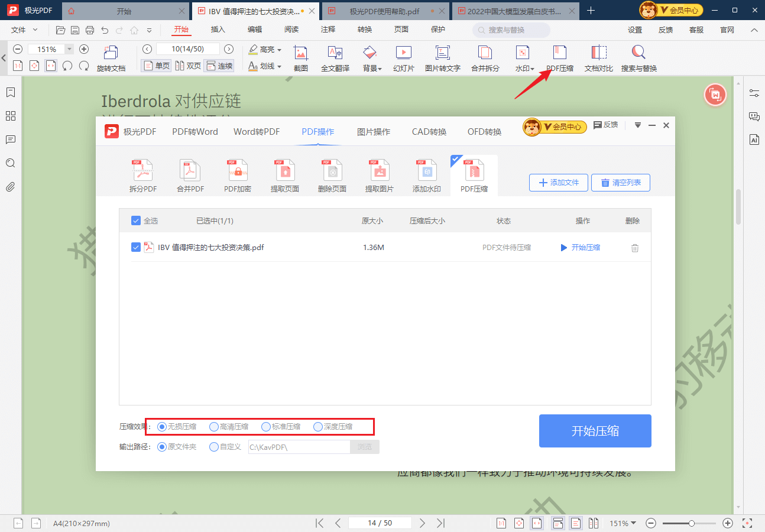Open the thumbnails panel in left sidebar
The height and width of the screenshot is (532, 765).
point(10,116)
